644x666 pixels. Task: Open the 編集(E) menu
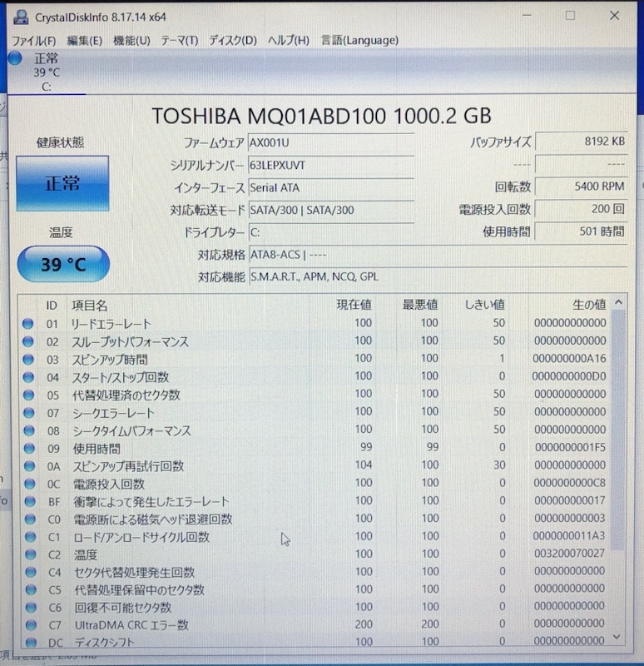pyautogui.click(x=85, y=41)
